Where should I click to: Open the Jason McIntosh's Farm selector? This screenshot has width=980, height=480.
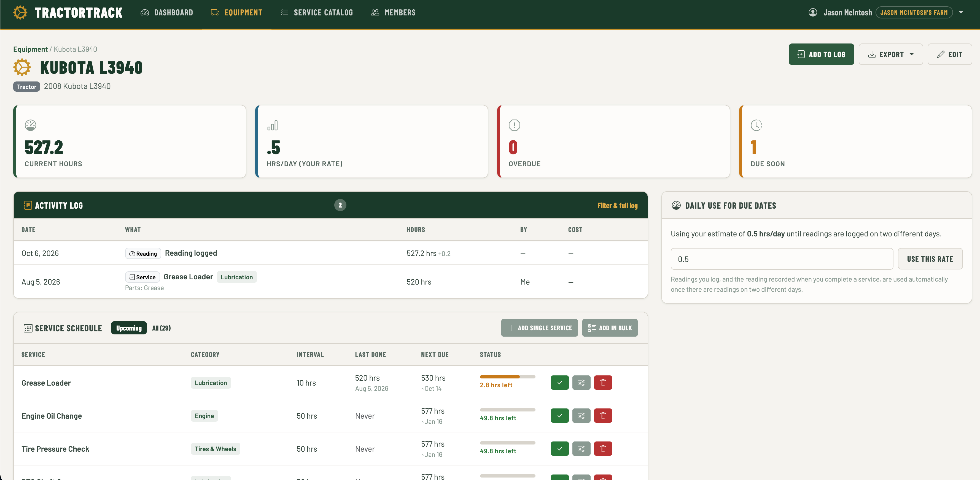pyautogui.click(x=914, y=13)
